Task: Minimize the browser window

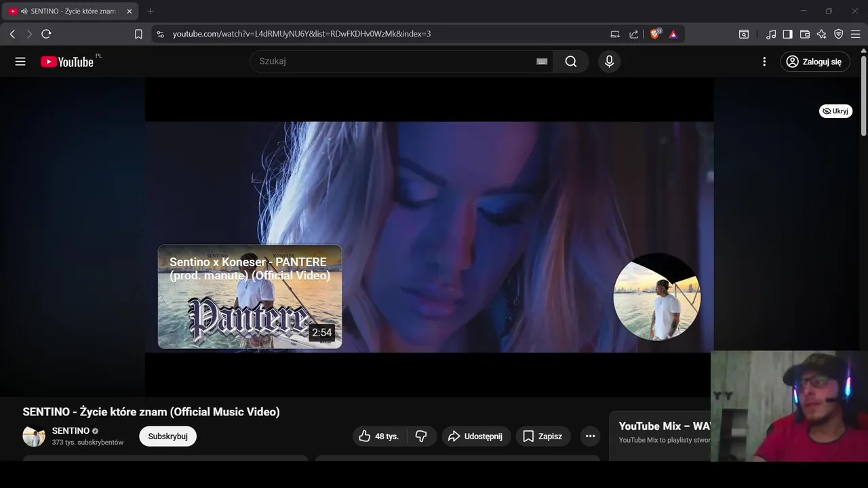Action: click(x=804, y=11)
